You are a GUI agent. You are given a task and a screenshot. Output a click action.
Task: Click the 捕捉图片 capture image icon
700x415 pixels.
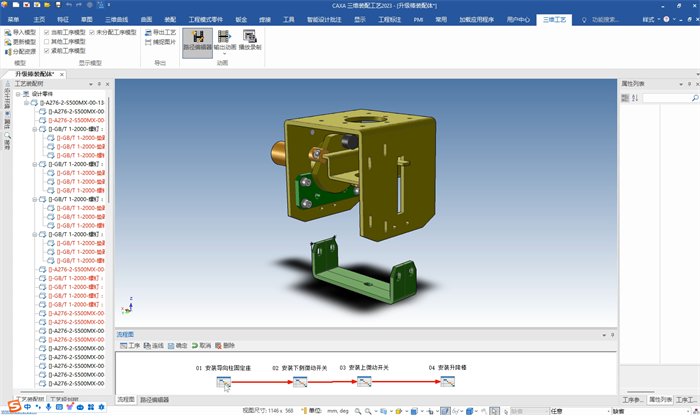pyautogui.click(x=148, y=42)
